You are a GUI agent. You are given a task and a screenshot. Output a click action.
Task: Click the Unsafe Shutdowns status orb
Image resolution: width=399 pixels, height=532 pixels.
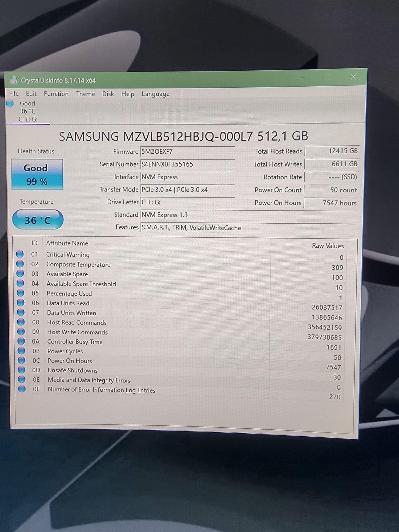(22, 370)
